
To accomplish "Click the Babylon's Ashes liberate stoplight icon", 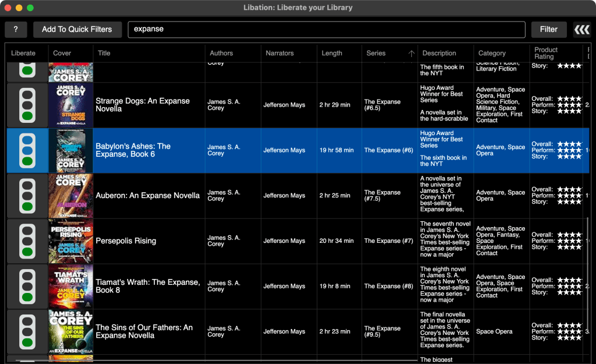I will point(27,150).
